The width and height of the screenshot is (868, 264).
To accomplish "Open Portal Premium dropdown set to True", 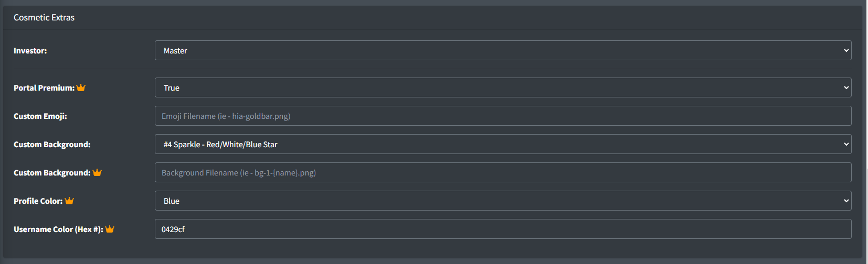I will 503,87.
